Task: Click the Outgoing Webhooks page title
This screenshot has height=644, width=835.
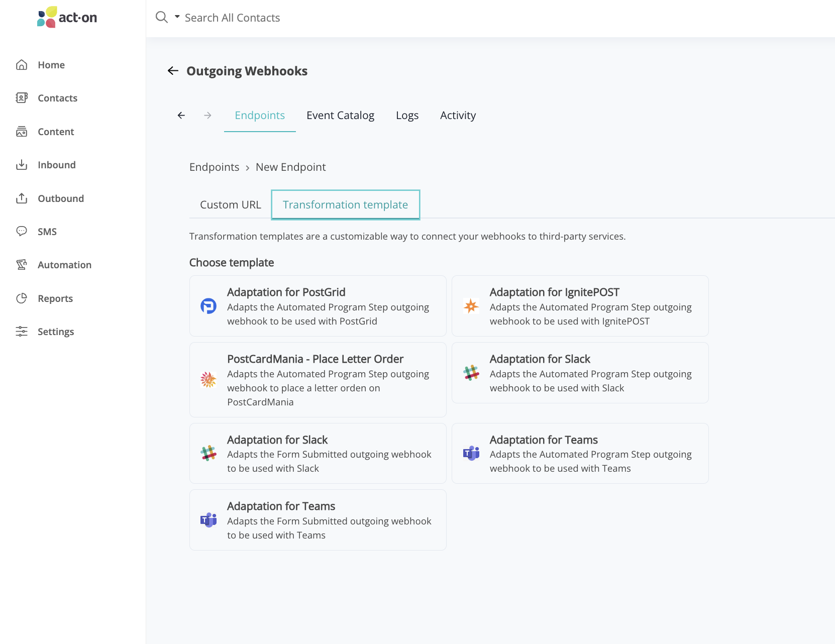Action: [247, 71]
